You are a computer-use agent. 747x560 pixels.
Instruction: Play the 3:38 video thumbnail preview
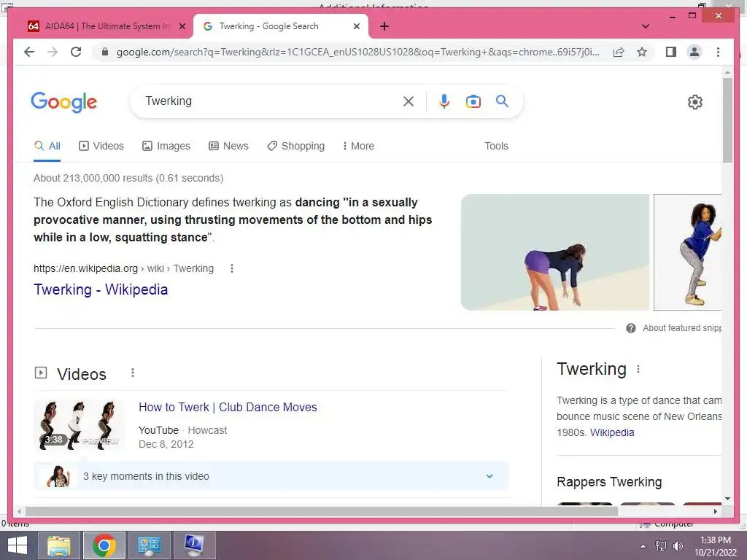[x=79, y=425]
